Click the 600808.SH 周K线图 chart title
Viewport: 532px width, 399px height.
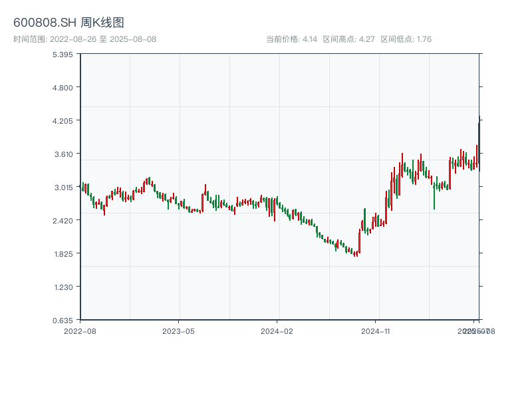click(x=68, y=23)
